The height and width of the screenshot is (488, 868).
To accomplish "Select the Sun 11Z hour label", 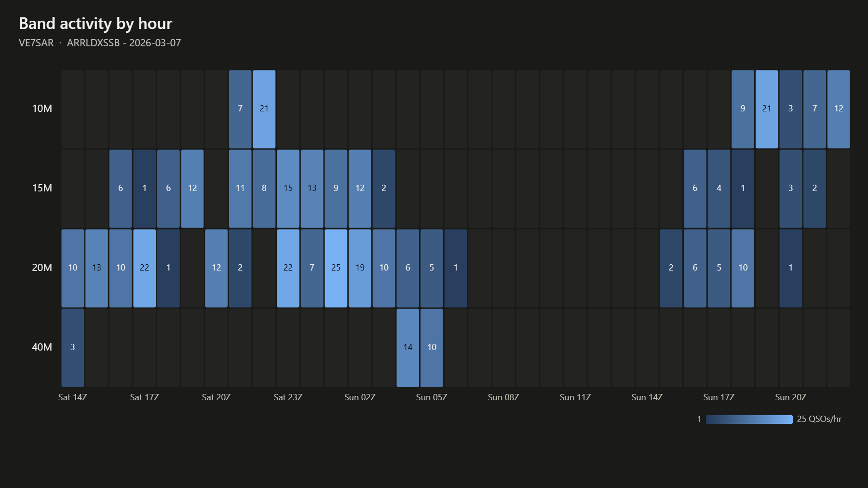I will 575,397.
